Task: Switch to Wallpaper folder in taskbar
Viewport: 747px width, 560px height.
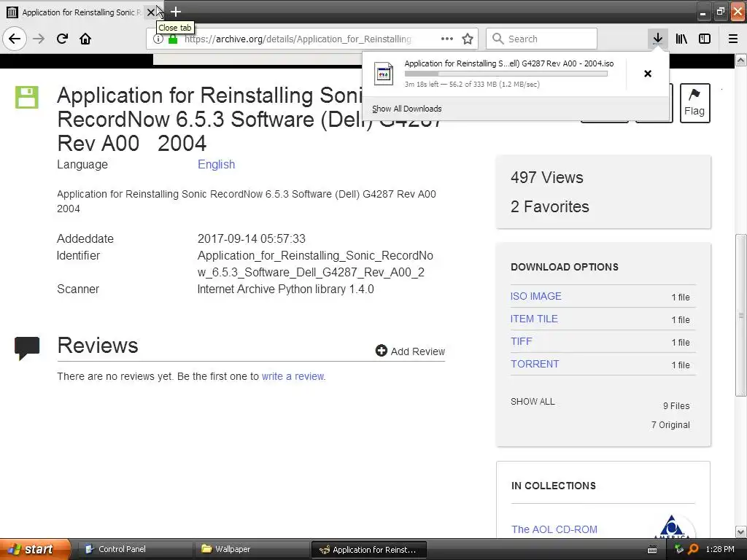Action: pyautogui.click(x=252, y=549)
